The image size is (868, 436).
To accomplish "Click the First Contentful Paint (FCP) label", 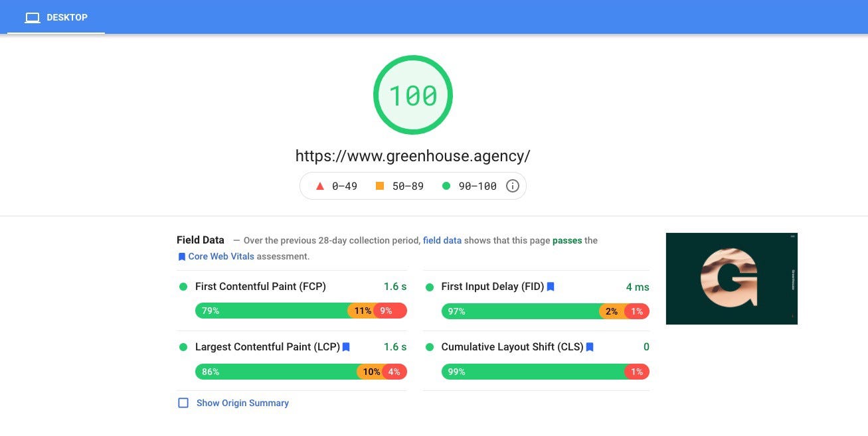I will click(260, 287).
